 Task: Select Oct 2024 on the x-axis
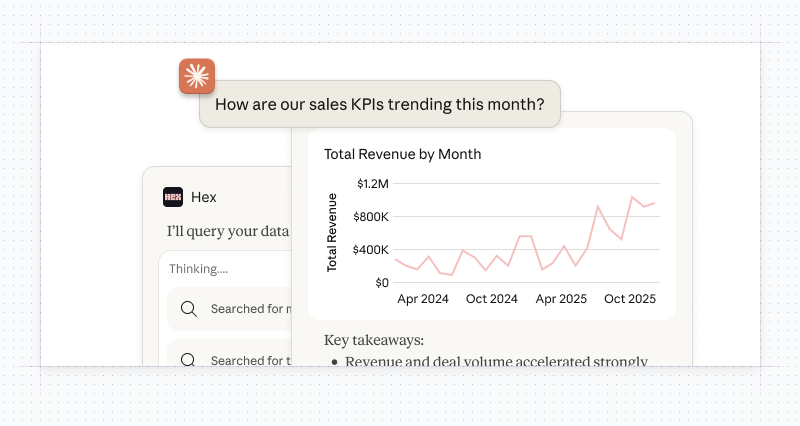491,299
